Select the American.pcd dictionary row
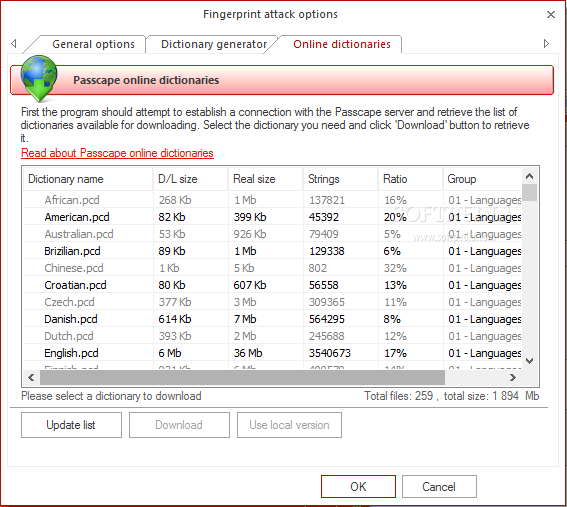This screenshot has height=507, width=567. (x=272, y=217)
